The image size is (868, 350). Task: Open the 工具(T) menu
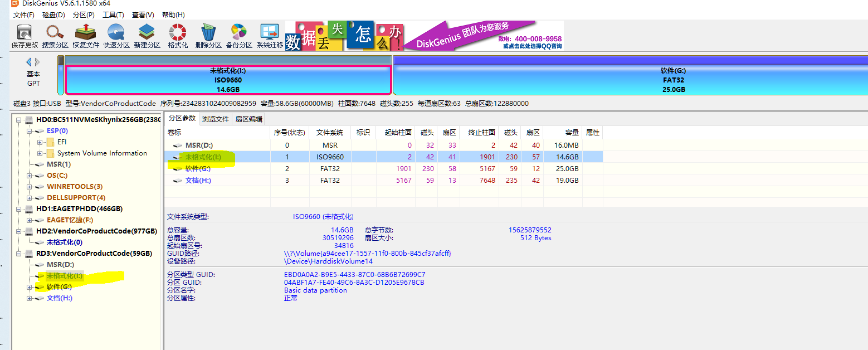[114, 14]
